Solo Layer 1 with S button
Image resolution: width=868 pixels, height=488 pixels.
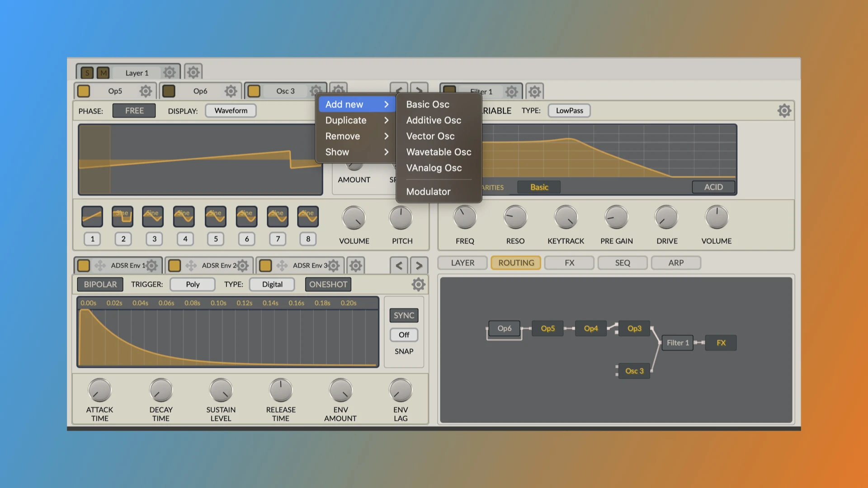pyautogui.click(x=87, y=73)
